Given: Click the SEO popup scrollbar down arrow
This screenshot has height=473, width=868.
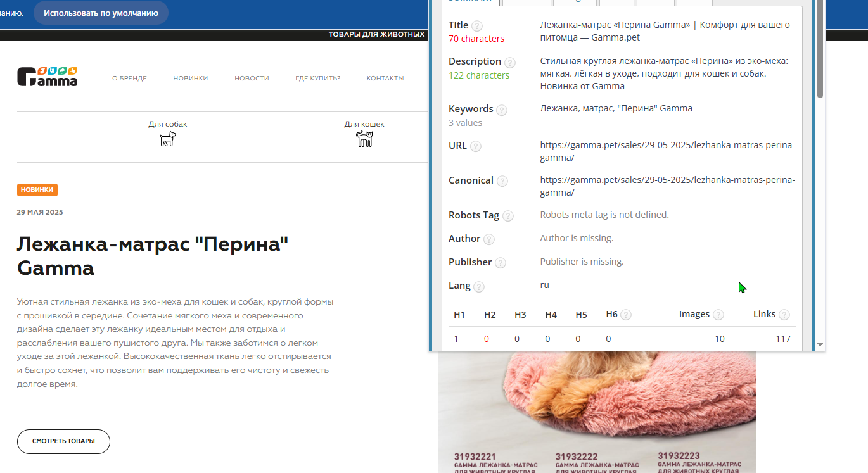Looking at the screenshot, I should (x=820, y=345).
